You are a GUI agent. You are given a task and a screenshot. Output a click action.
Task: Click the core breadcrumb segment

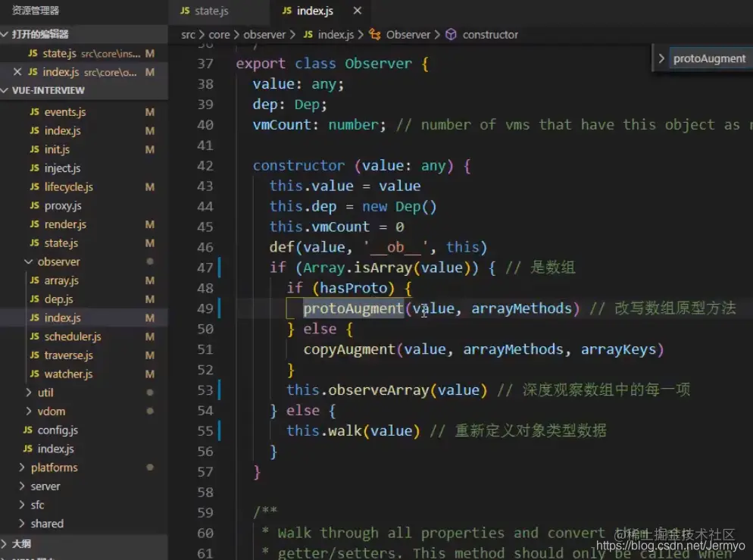click(219, 35)
